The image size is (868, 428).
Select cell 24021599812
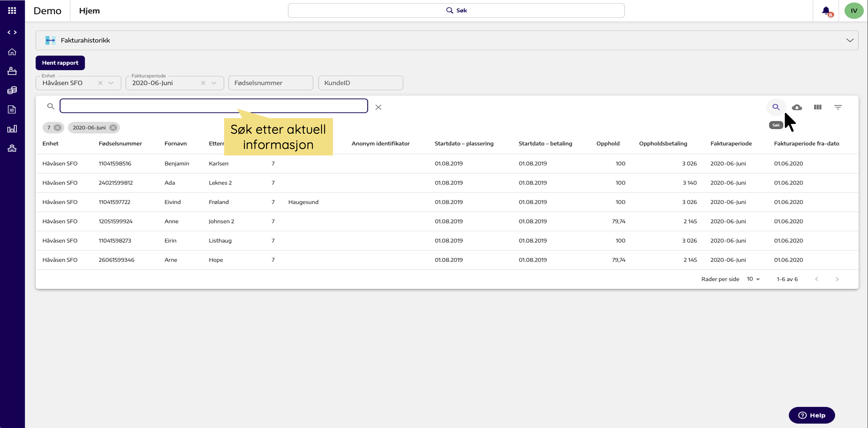point(116,183)
